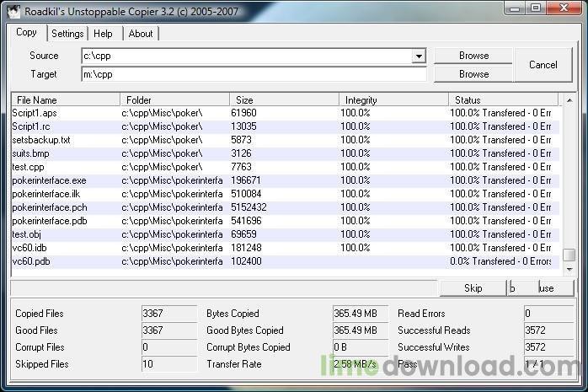This screenshot has height=392, width=588.
Task: Select the pokerinterface.pdb row
Action: point(286,221)
